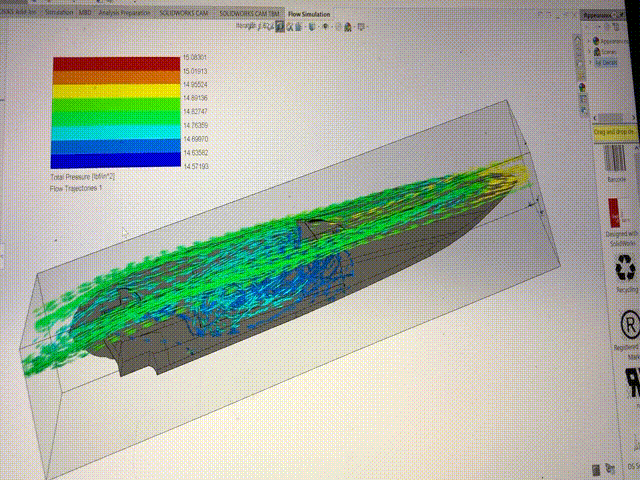Open the Flow Simulation tab
640x480 pixels.
(x=309, y=14)
